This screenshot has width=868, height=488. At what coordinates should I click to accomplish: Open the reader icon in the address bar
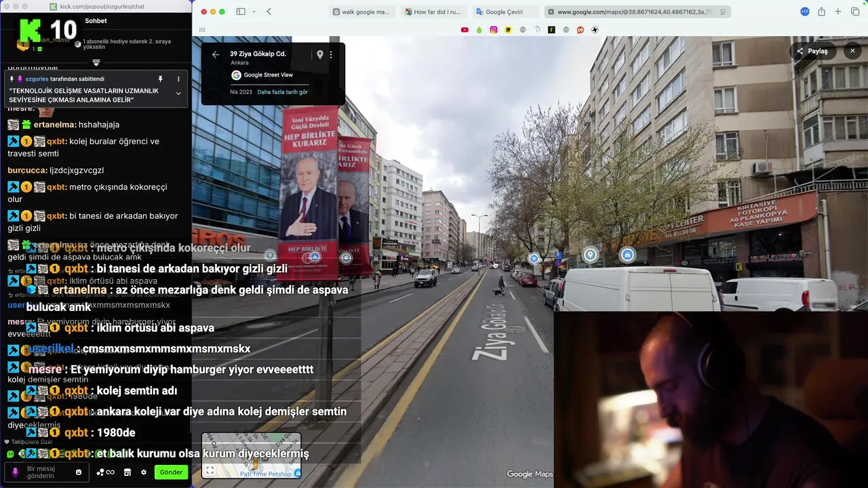tap(723, 12)
